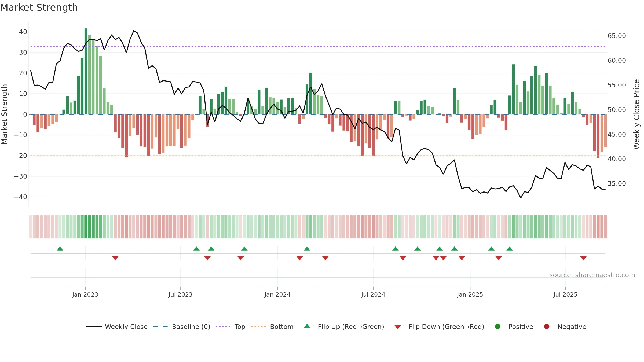The image size is (644, 362).
Task: Click the Positive legend label
Action: pos(521,327)
